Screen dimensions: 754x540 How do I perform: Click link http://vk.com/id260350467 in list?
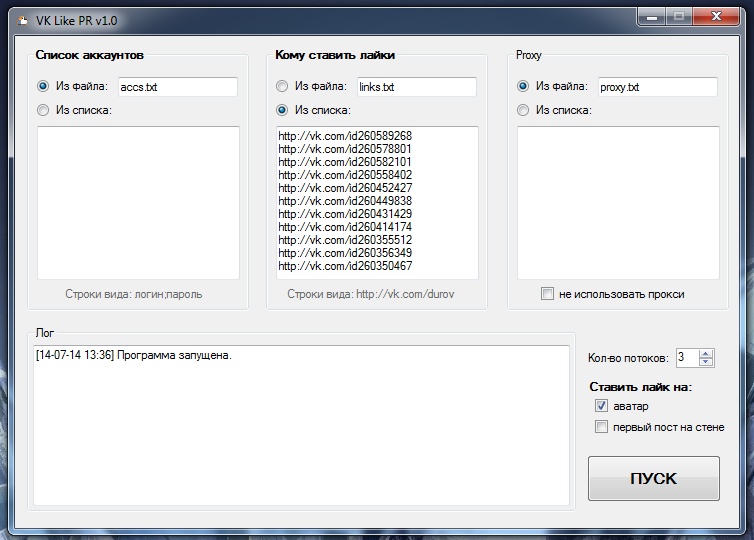[345, 266]
